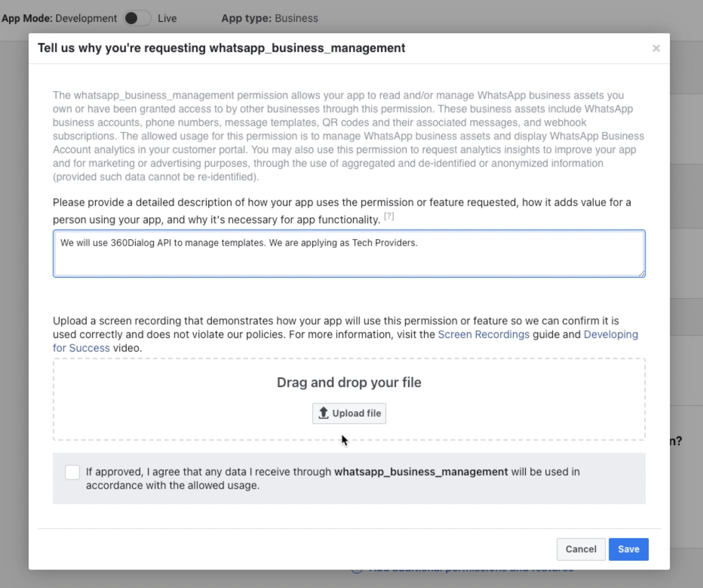This screenshot has height=588, width=703.
Task: Open the Screen Recordings guide link
Action: 484,334
